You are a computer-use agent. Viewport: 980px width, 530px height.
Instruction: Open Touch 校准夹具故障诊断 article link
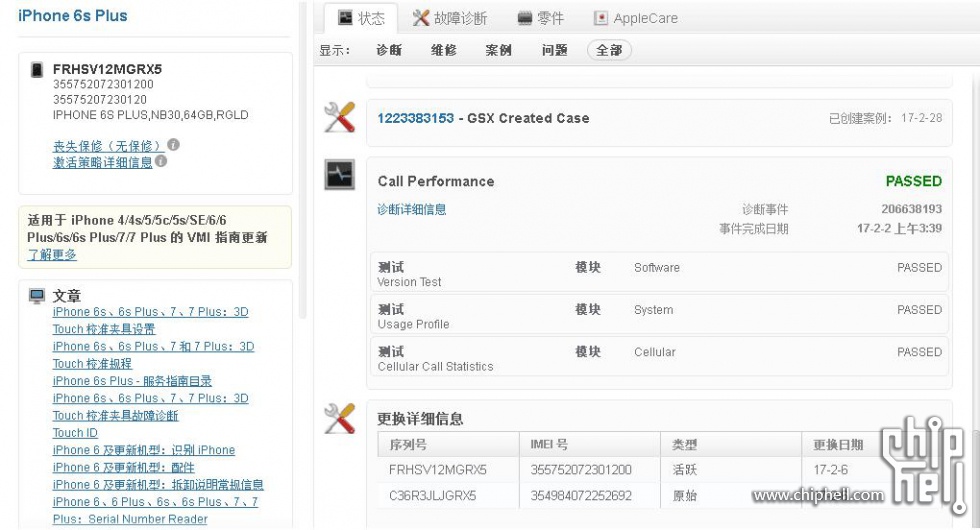116,416
